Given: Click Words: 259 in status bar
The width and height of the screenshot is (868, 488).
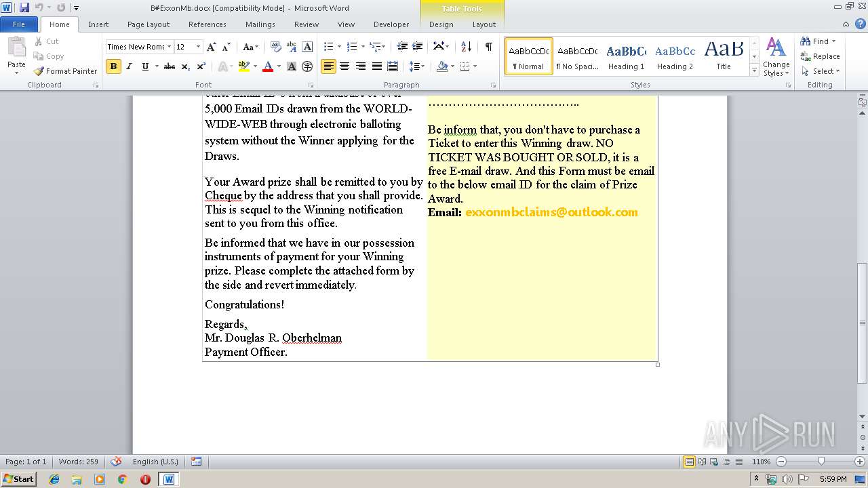Looking at the screenshot, I should click(x=78, y=462).
